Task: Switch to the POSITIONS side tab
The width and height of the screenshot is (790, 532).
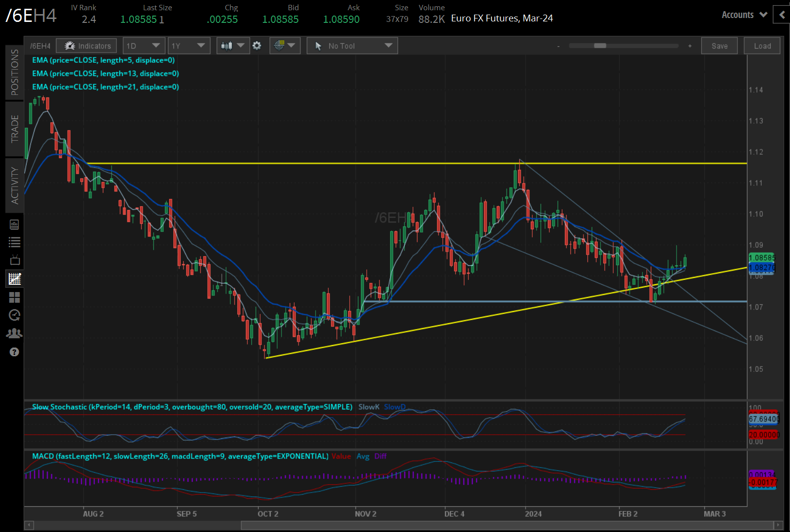Action: (x=15, y=72)
